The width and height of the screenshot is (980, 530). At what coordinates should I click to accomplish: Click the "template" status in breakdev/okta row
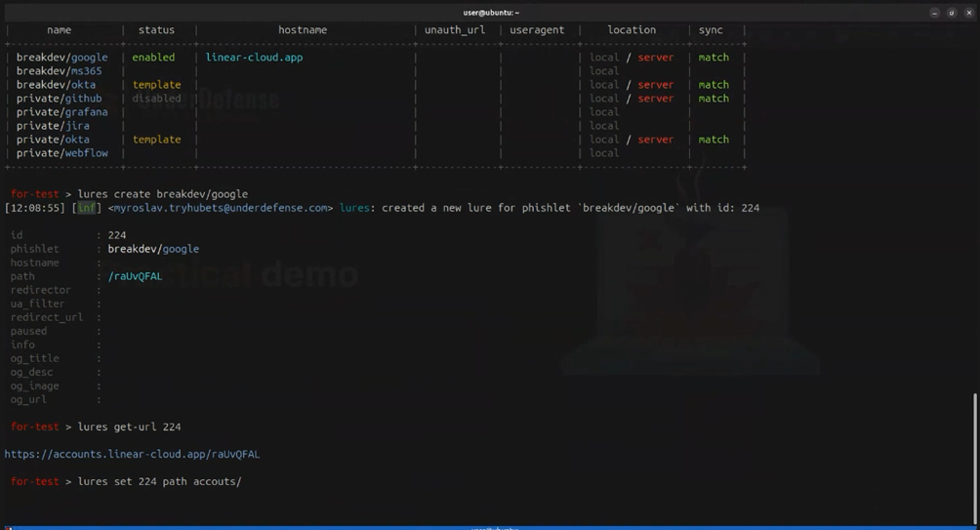[156, 85]
